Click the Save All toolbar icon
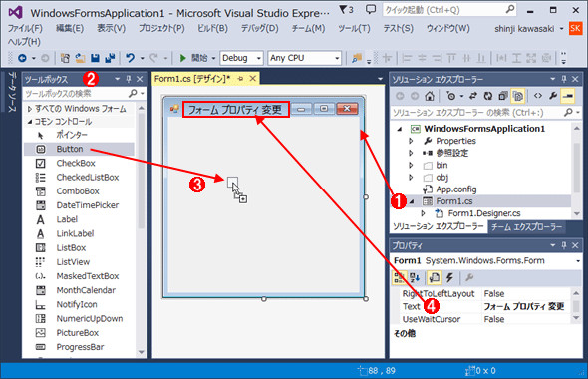 point(110,58)
